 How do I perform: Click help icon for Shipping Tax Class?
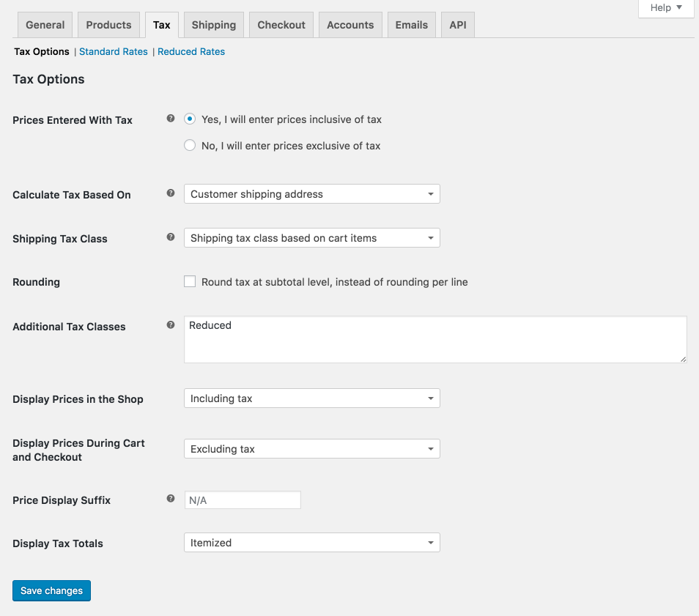coord(171,237)
